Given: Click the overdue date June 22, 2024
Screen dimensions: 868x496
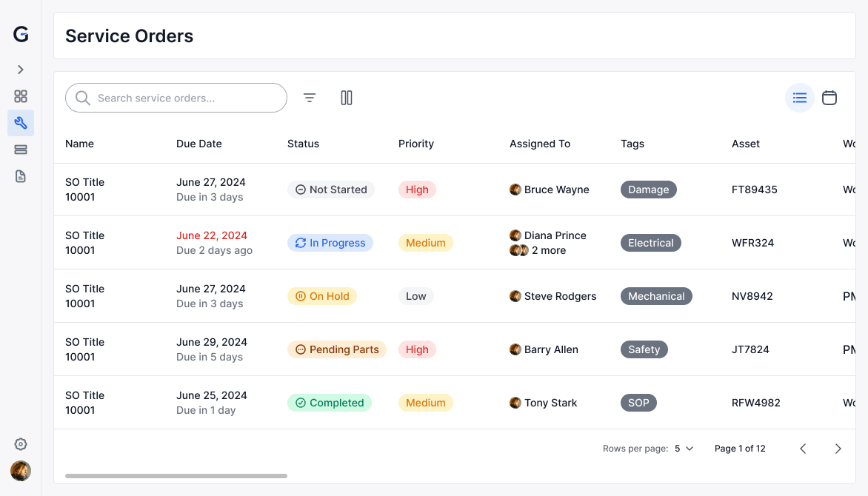Looking at the screenshot, I should (212, 235).
